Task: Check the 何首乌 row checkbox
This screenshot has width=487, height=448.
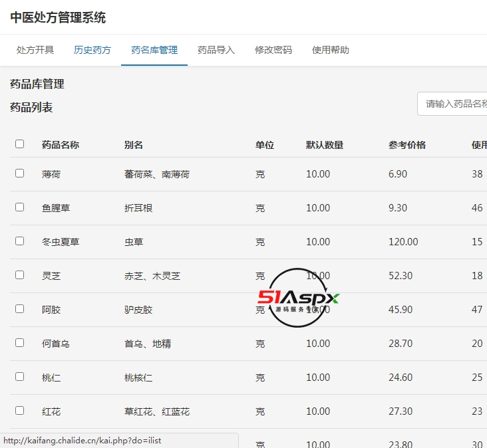Action: [19, 342]
